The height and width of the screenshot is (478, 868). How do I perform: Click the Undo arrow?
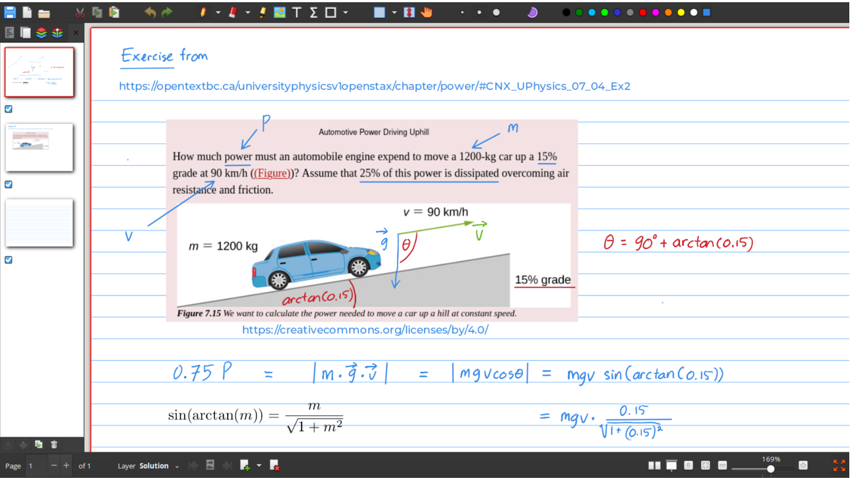click(x=150, y=12)
